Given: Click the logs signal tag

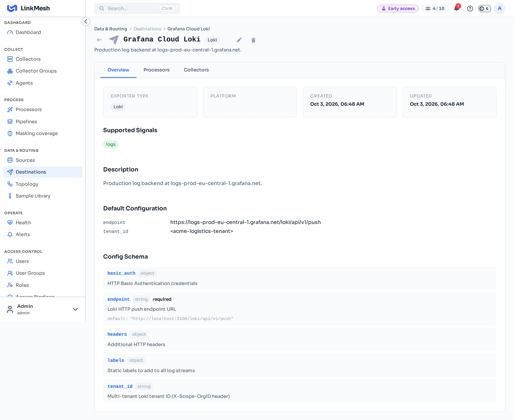Looking at the screenshot, I should click(x=110, y=144).
